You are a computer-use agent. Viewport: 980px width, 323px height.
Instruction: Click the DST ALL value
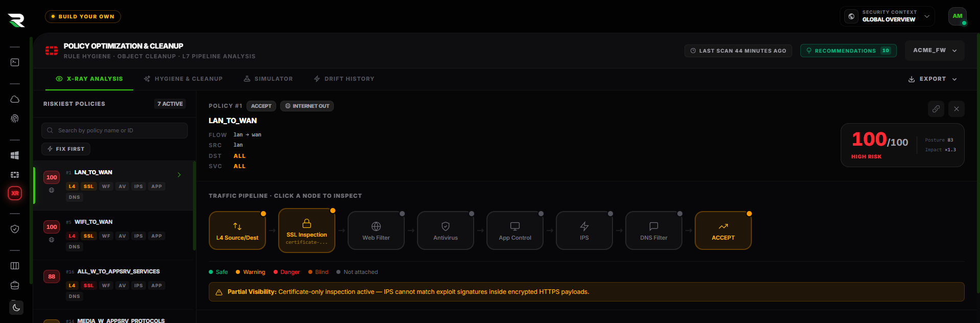tap(239, 156)
